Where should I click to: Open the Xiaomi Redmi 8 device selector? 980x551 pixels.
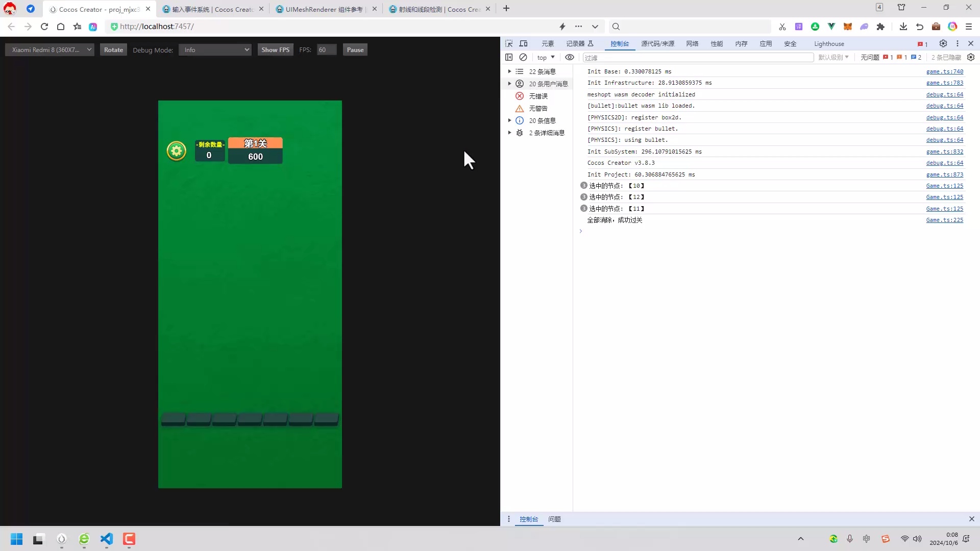point(49,49)
